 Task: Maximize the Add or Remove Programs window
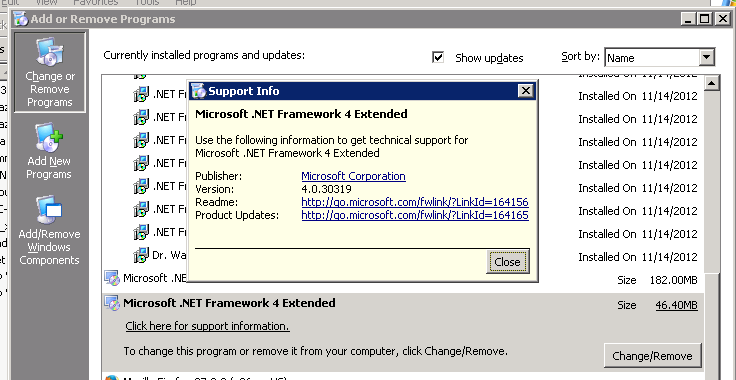(705, 19)
